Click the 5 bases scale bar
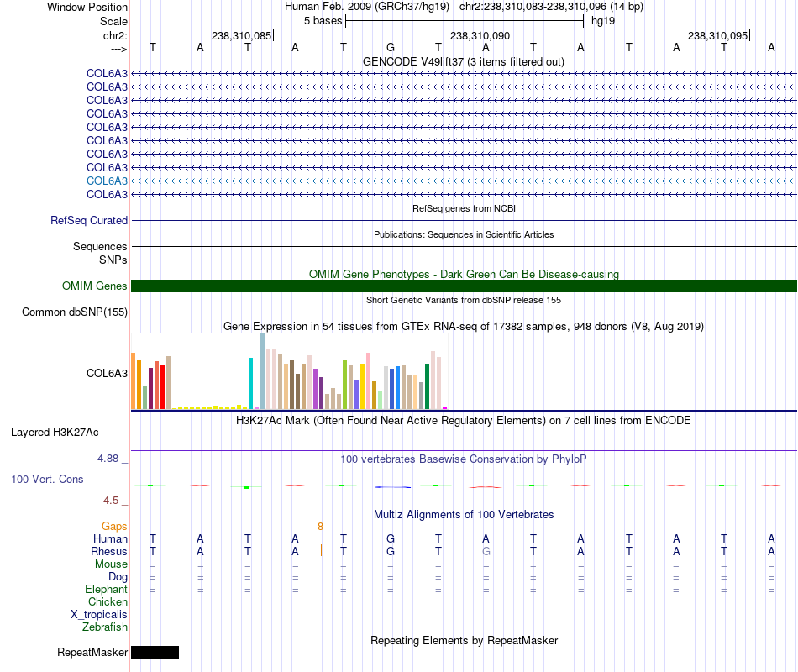The image size is (798, 672). [465, 21]
